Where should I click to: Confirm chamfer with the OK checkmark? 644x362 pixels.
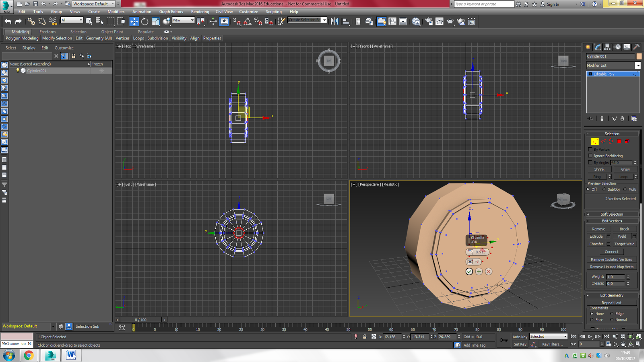coord(469,271)
